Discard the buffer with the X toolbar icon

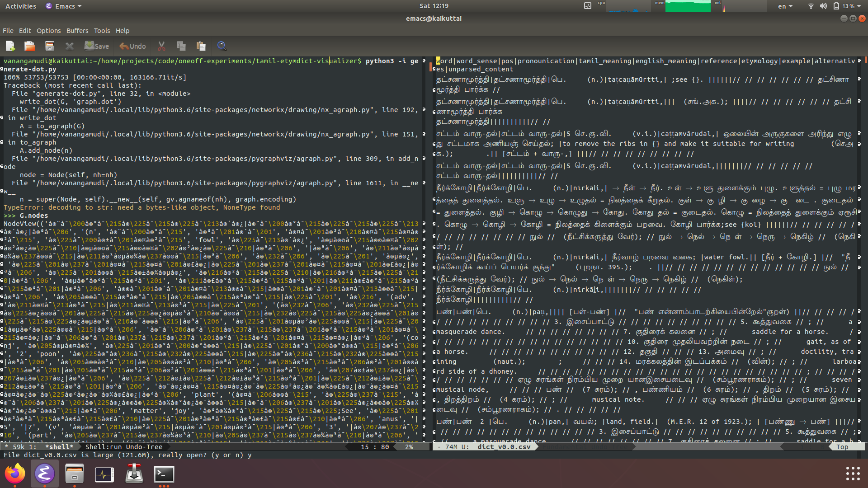click(69, 46)
